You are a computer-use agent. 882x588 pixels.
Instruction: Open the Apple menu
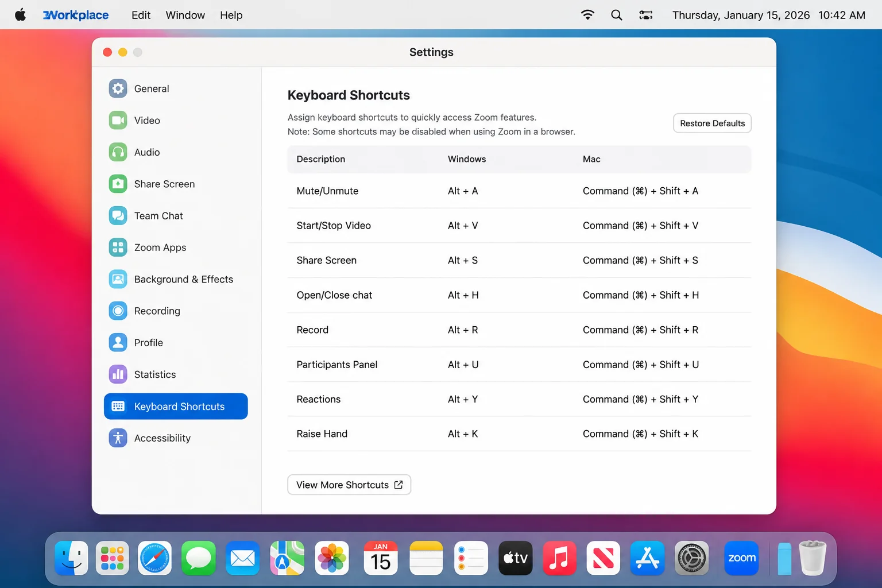click(20, 14)
